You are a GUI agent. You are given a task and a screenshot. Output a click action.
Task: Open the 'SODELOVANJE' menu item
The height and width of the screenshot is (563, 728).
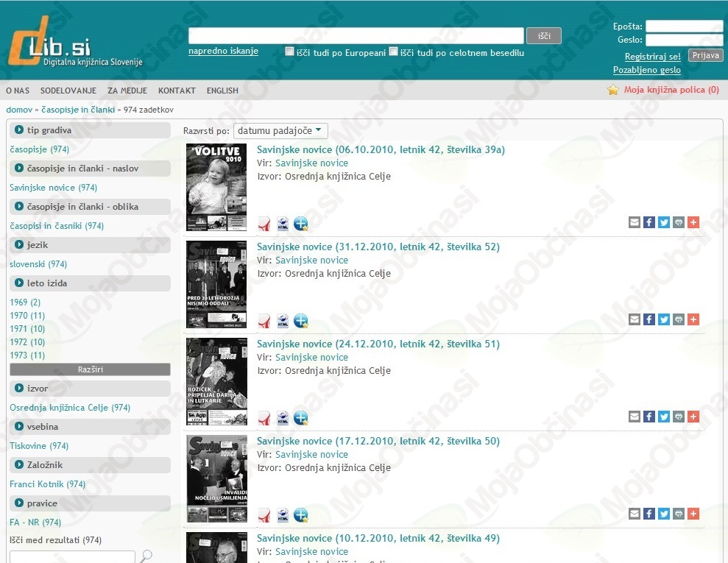click(x=68, y=91)
